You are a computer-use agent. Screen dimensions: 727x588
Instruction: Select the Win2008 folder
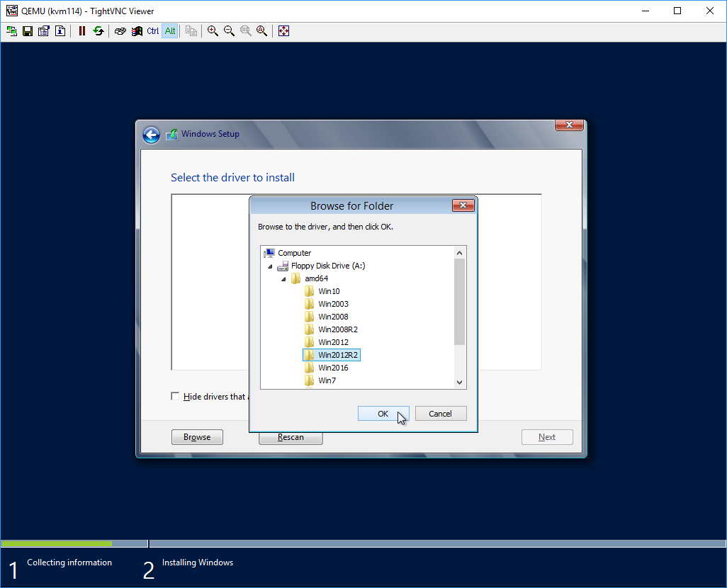333,317
